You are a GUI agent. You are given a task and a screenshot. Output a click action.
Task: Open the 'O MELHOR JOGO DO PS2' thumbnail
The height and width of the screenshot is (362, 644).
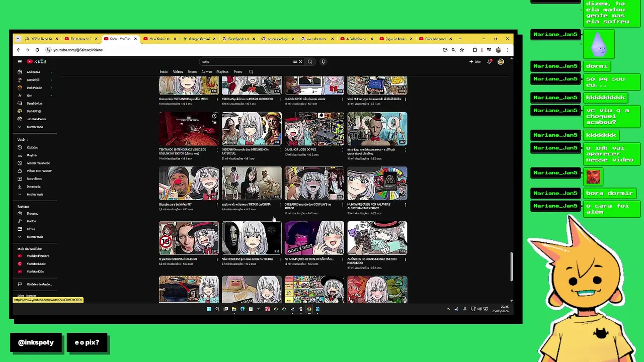click(x=314, y=129)
